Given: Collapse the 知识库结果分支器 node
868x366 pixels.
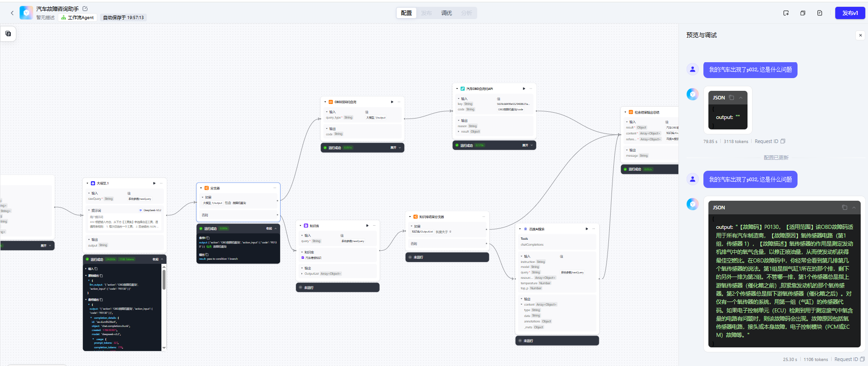Looking at the screenshot, I should coord(410,217).
